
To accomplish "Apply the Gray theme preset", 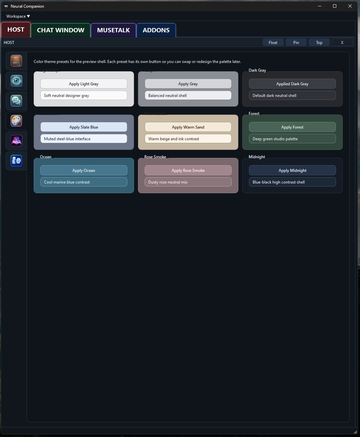I will pos(188,84).
